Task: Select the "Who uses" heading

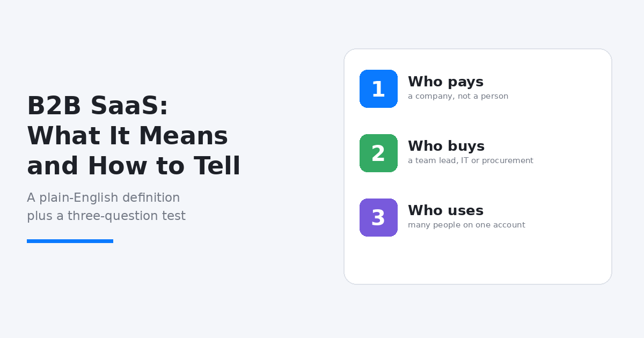Action: [445, 211]
